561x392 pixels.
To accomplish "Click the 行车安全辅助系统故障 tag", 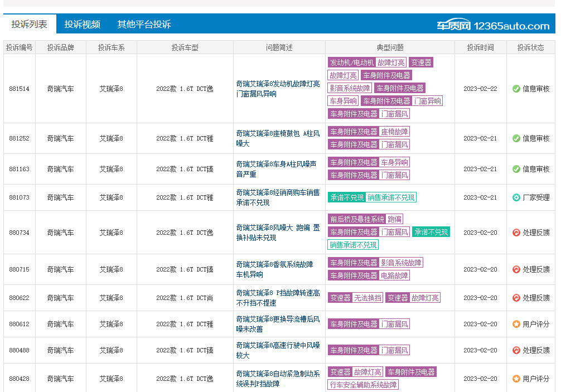I will click(x=363, y=385).
